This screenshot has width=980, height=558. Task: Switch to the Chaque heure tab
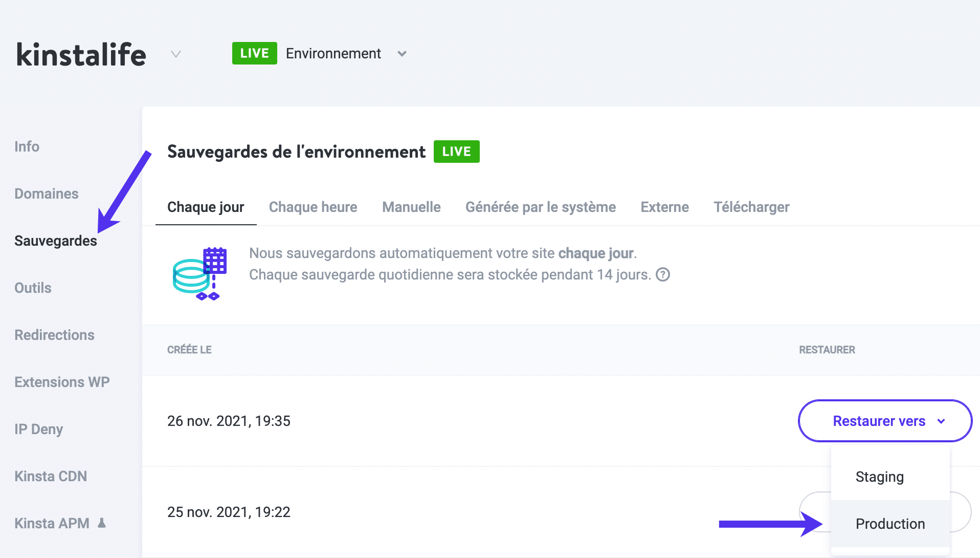tap(313, 207)
